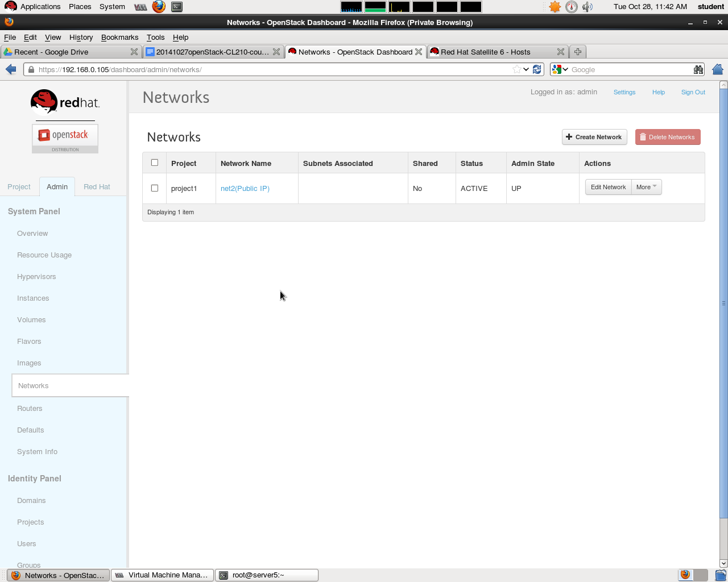The width and height of the screenshot is (728, 582).
Task: Open Projects in Identity Panel
Action: 31,522
